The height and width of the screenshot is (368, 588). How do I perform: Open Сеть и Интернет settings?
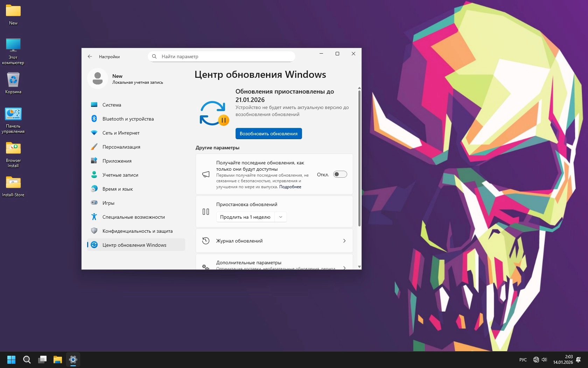(121, 133)
